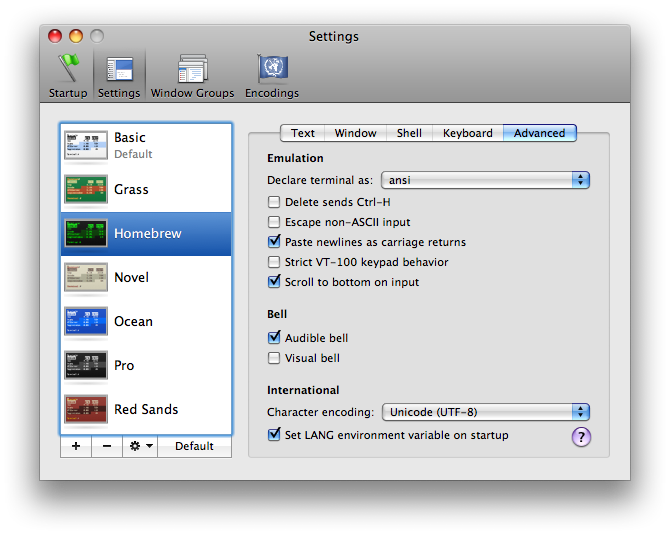
Task: Click the 'Ocean' profile name
Action: pos(133,321)
